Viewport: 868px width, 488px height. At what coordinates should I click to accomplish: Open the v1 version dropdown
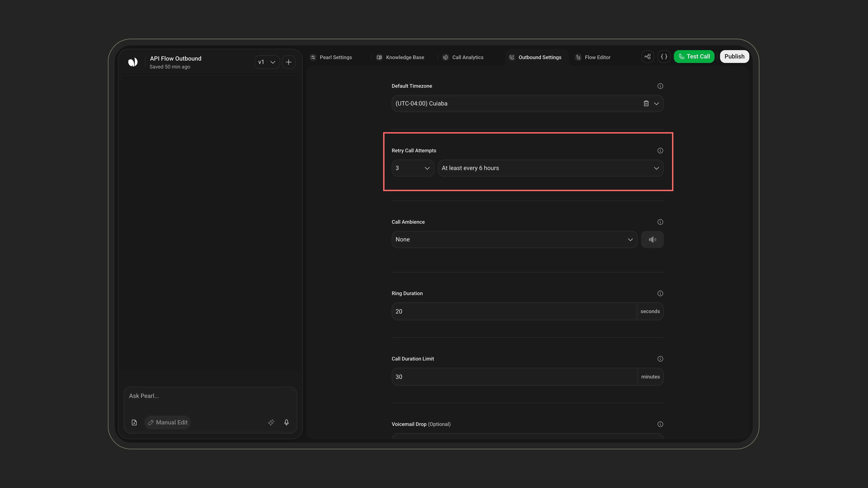[x=267, y=62]
